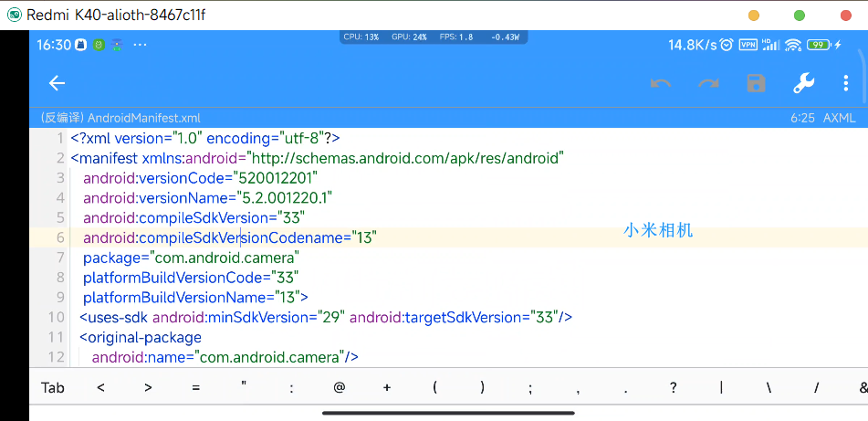Insert the backslash symbol key
Viewport: 868px width, 421px height.
click(x=769, y=388)
